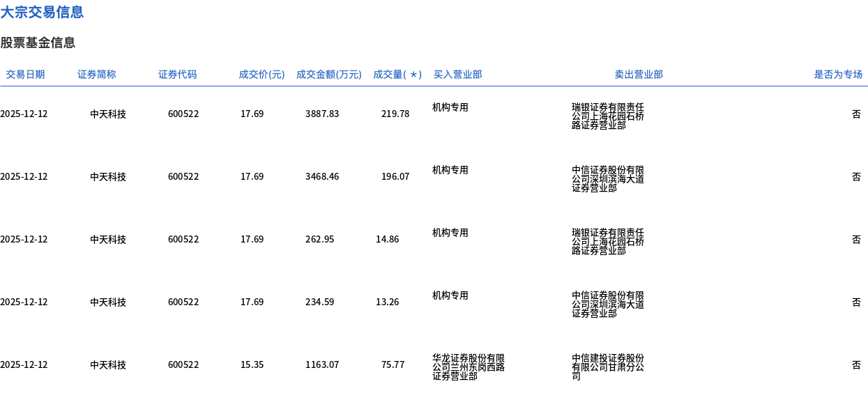Sort by 成交价(元) column header
This screenshot has height=400, width=868.
261,75
